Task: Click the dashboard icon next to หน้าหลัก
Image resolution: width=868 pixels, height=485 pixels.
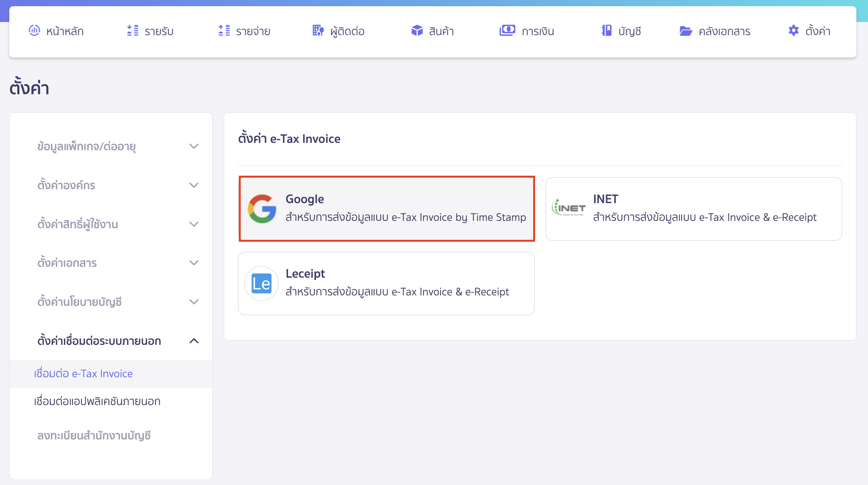Action: [x=34, y=31]
